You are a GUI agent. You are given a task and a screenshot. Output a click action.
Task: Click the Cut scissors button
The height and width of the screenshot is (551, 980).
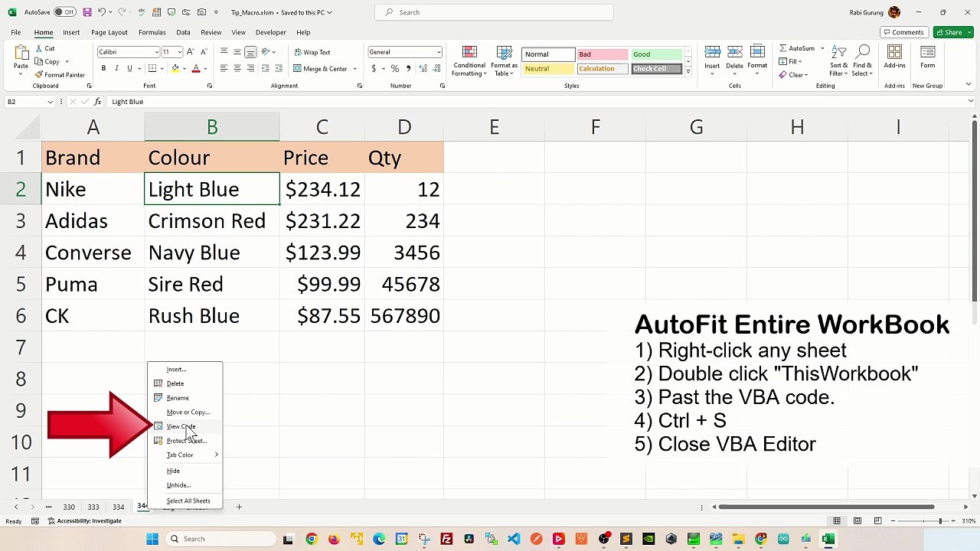coord(45,48)
